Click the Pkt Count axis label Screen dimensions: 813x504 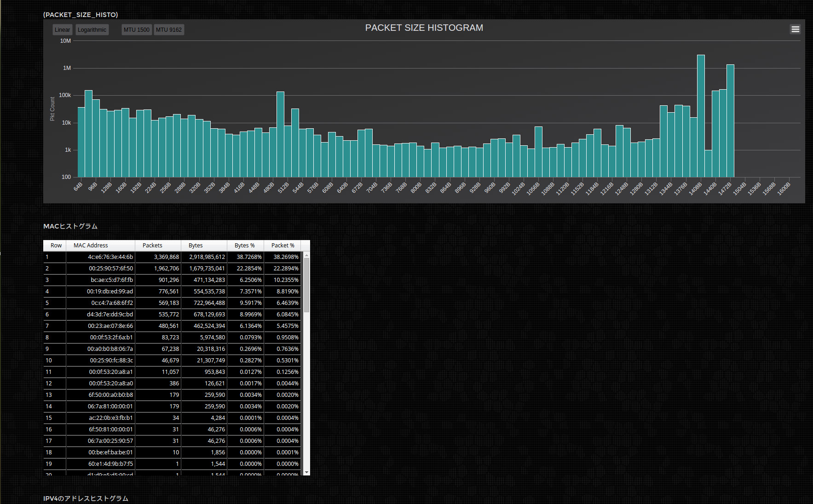(52, 109)
